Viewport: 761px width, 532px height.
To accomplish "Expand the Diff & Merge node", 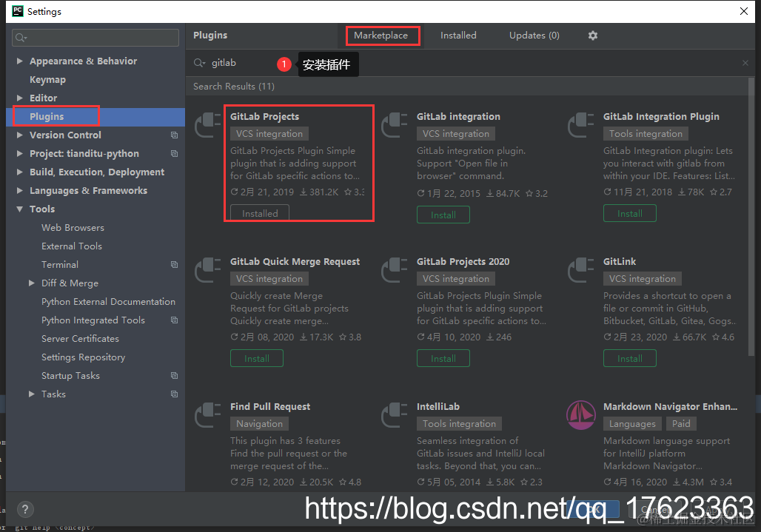I will point(32,283).
